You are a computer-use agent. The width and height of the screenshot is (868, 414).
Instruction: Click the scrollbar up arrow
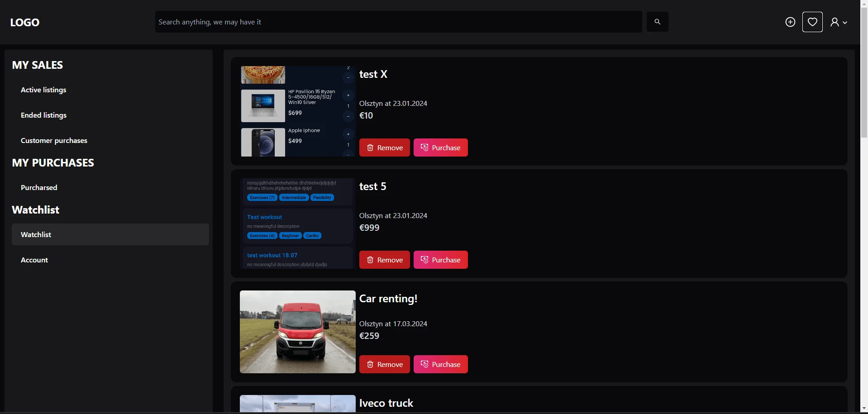pyautogui.click(x=864, y=4)
